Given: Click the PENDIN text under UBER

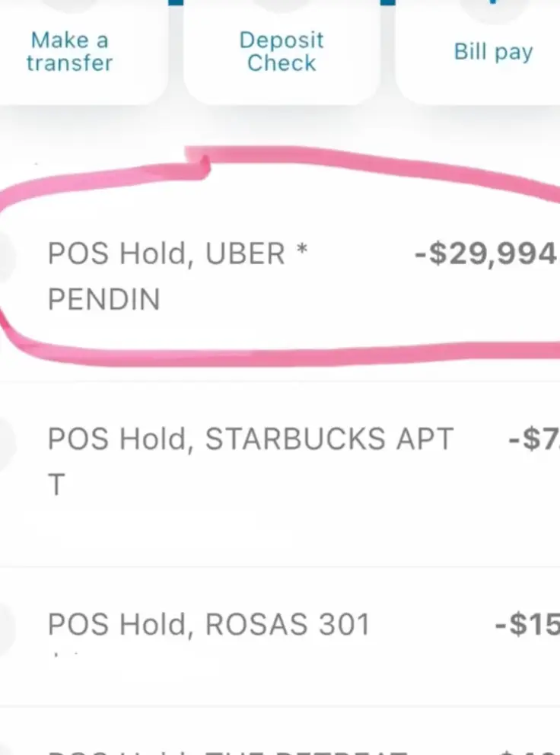Looking at the screenshot, I should click(x=103, y=299).
